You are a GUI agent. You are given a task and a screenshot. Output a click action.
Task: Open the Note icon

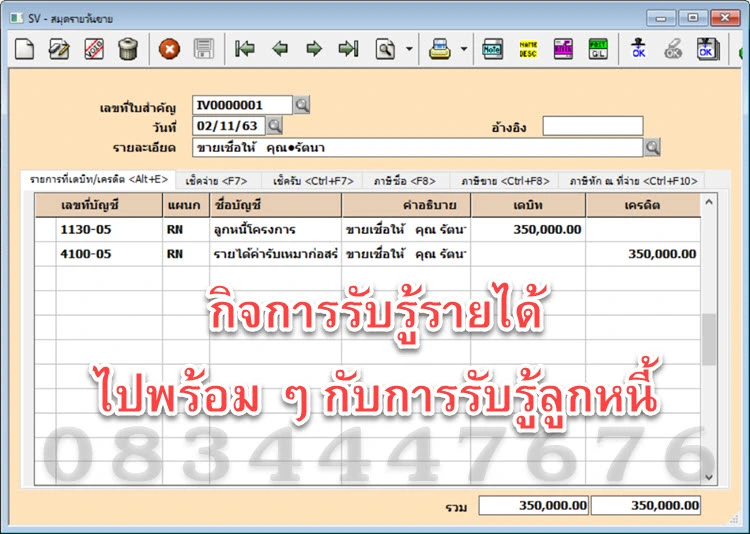[x=493, y=49]
